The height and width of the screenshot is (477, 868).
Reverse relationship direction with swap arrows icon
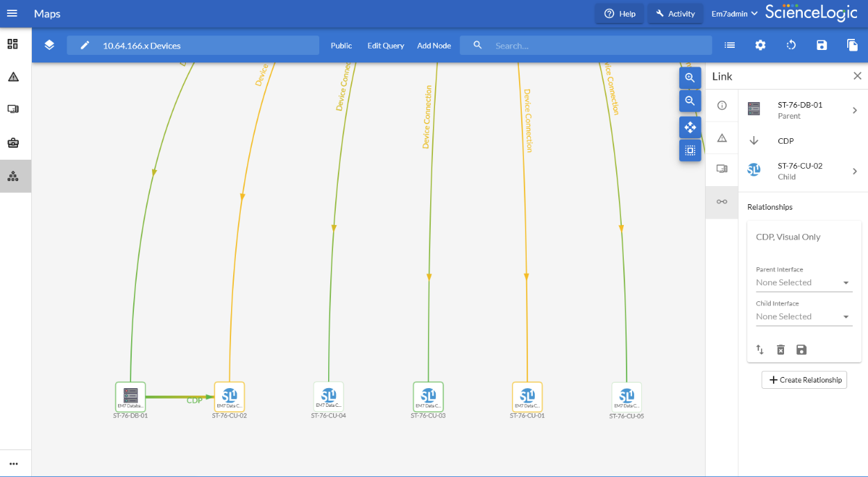coord(760,350)
